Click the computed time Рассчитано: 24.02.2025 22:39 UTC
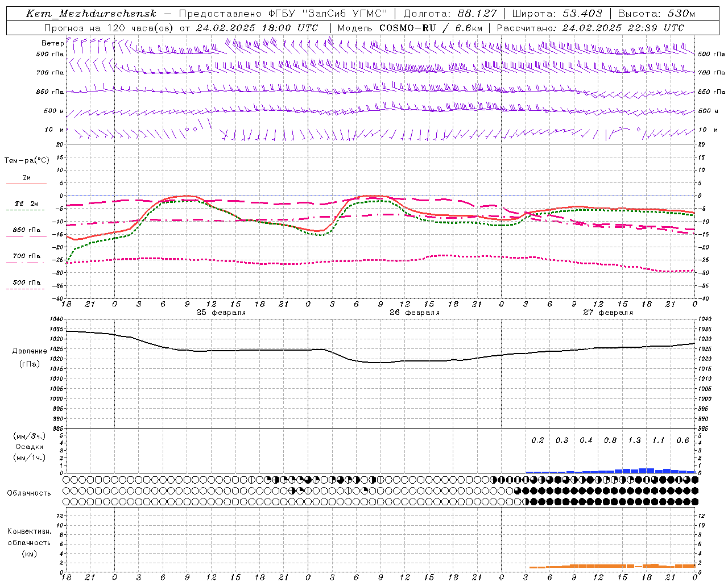Screen dimensions: 728x582 pyautogui.click(x=590, y=28)
